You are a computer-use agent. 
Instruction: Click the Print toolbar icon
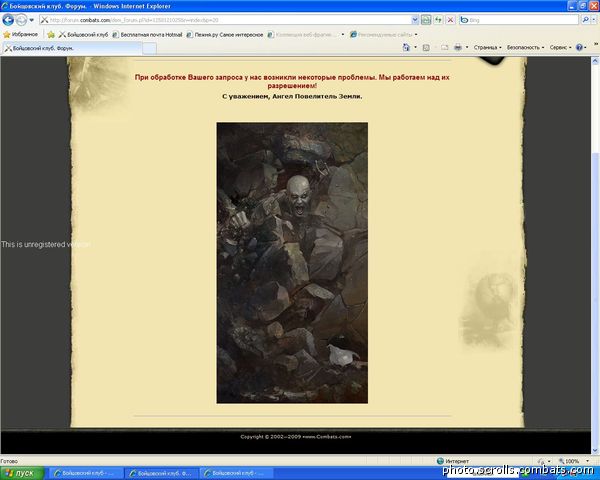[458, 47]
